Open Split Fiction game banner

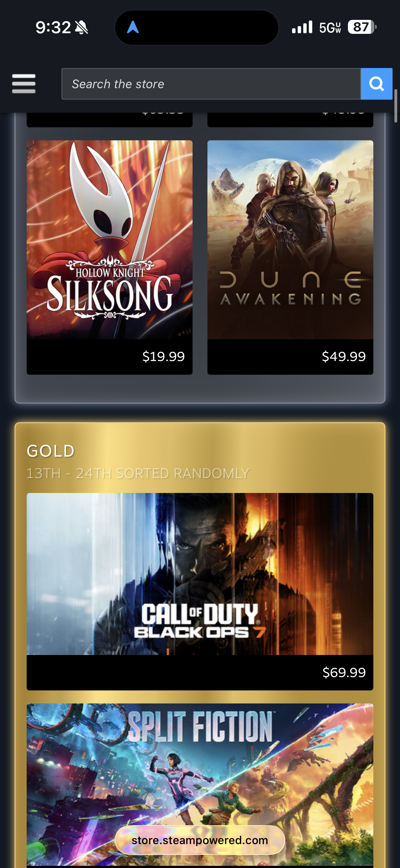[x=200, y=785]
